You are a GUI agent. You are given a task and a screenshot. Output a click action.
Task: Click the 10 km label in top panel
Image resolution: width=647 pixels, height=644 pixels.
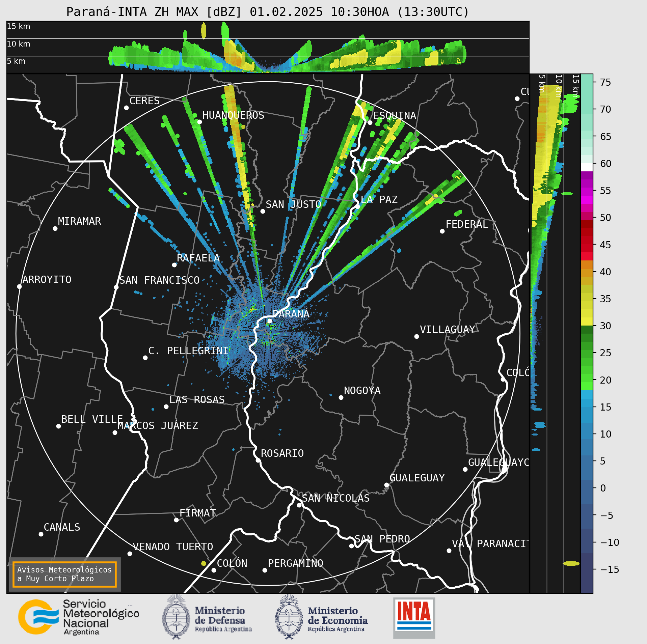click(19, 44)
